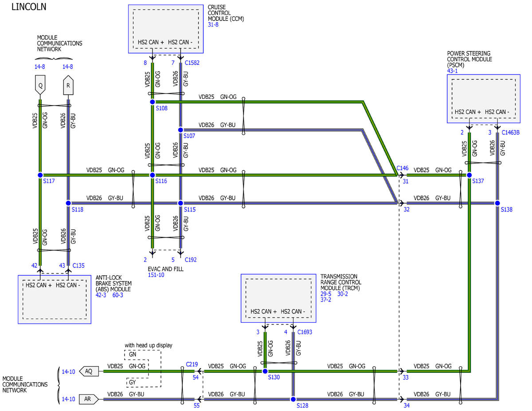Open the 29-5 reference for the TRCM
Image resolution: width=532 pixels, height=411 pixels.
[326, 294]
